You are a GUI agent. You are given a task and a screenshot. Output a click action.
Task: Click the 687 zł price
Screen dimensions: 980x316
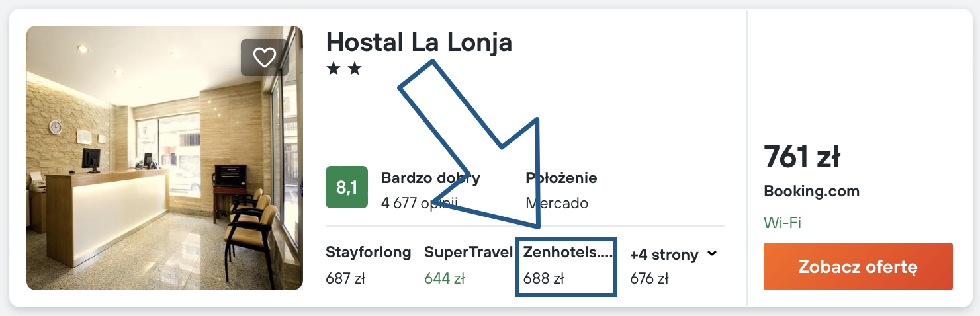[345, 278]
